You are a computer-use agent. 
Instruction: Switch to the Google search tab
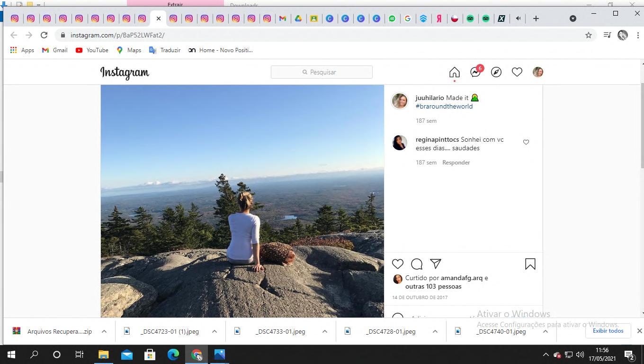(408, 18)
